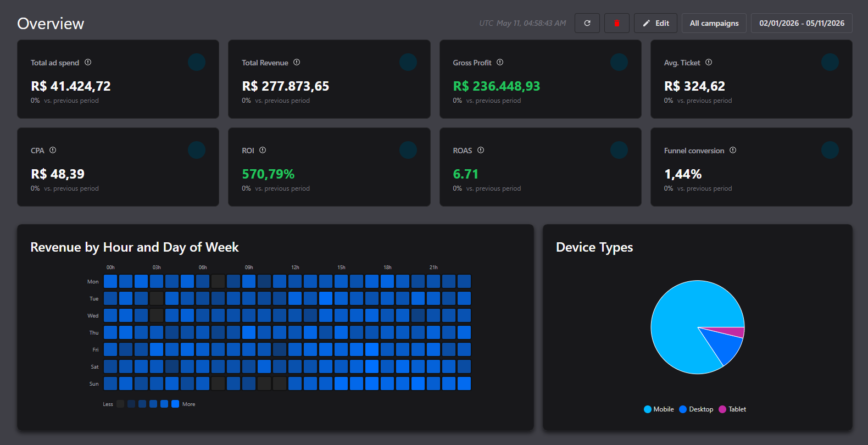
Task: Click the round icon on ROI card
Action: [408, 150]
